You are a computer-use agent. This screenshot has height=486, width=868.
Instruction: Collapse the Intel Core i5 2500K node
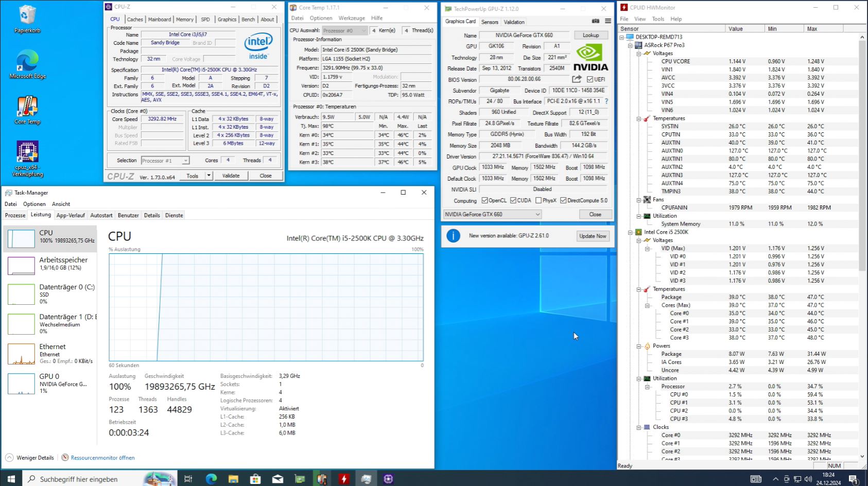tap(630, 232)
